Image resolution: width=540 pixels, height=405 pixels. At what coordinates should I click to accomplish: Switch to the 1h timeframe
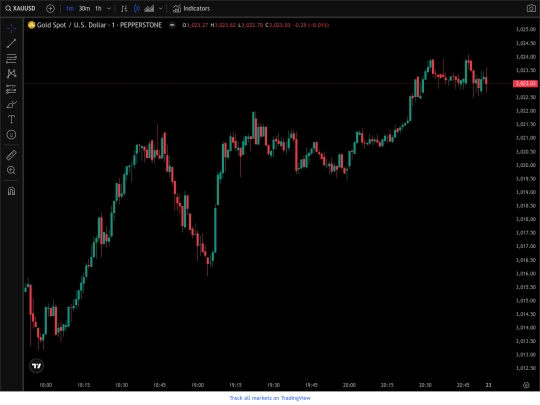(98, 8)
